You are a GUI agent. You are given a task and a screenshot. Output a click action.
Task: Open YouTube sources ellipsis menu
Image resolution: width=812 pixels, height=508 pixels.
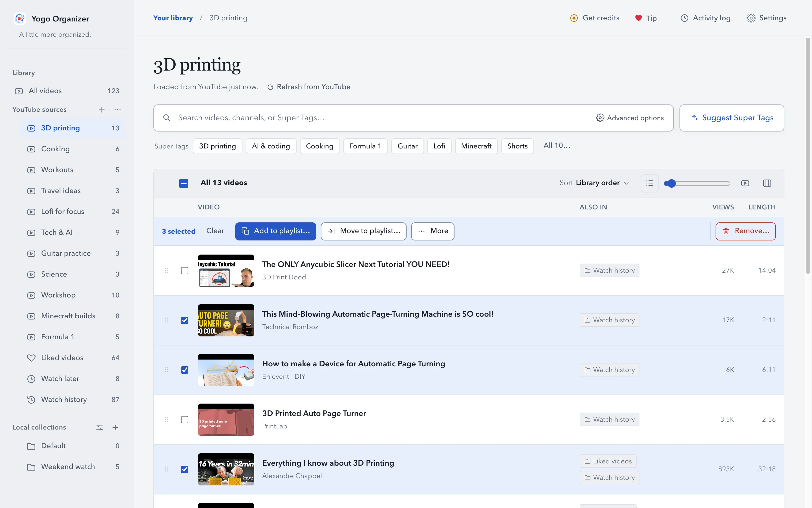click(118, 110)
